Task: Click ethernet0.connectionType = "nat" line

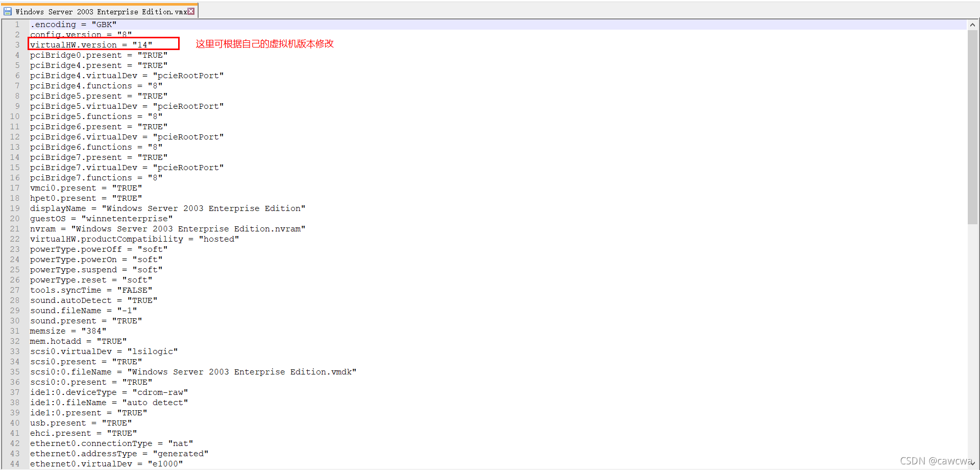Action: [x=111, y=443]
